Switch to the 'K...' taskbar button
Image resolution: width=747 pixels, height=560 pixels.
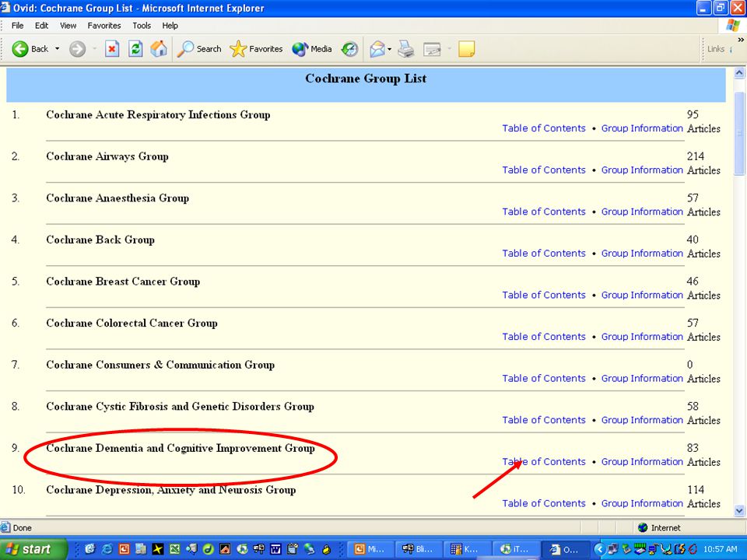468,549
